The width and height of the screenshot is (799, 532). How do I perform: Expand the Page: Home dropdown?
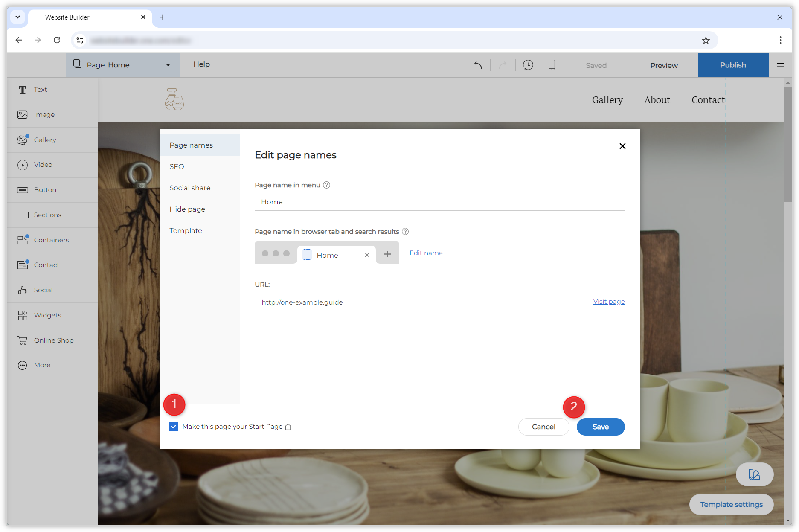click(x=168, y=65)
